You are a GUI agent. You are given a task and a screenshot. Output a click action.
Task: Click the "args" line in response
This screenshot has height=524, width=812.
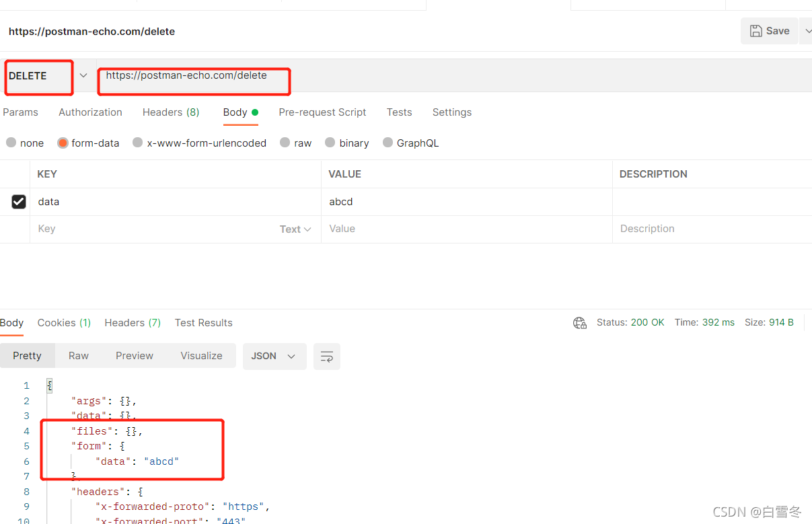tap(104, 401)
